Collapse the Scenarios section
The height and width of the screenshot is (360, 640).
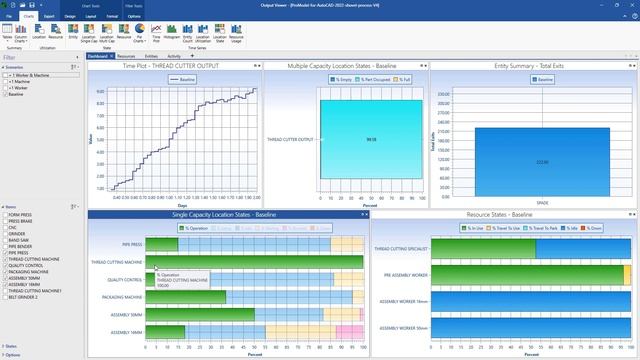[3, 67]
